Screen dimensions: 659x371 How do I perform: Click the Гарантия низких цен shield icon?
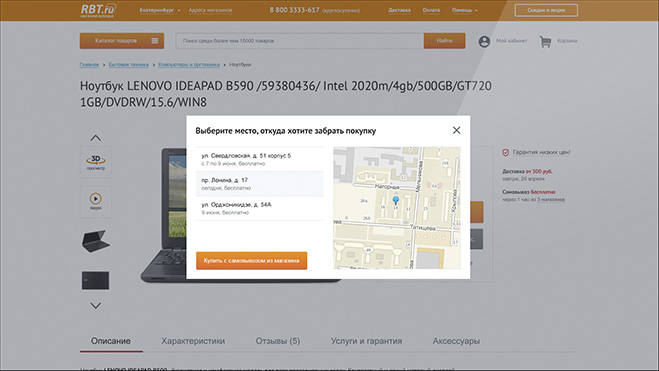point(506,152)
